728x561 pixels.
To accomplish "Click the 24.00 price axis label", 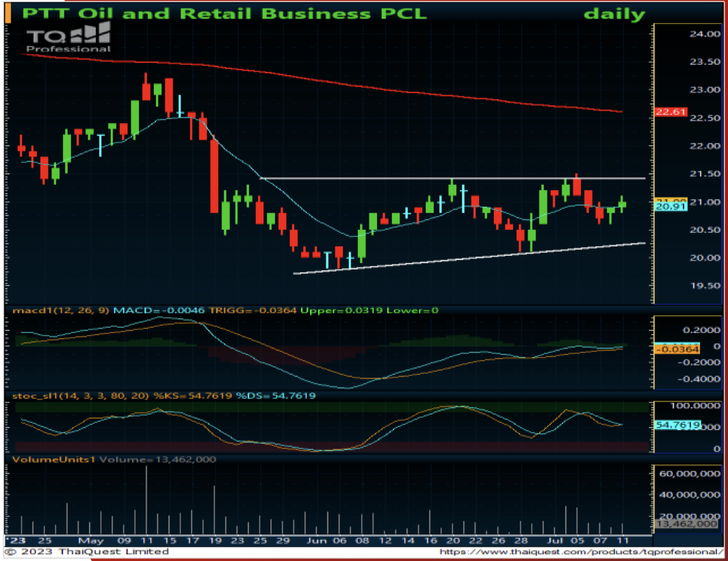I will tap(705, 34).
